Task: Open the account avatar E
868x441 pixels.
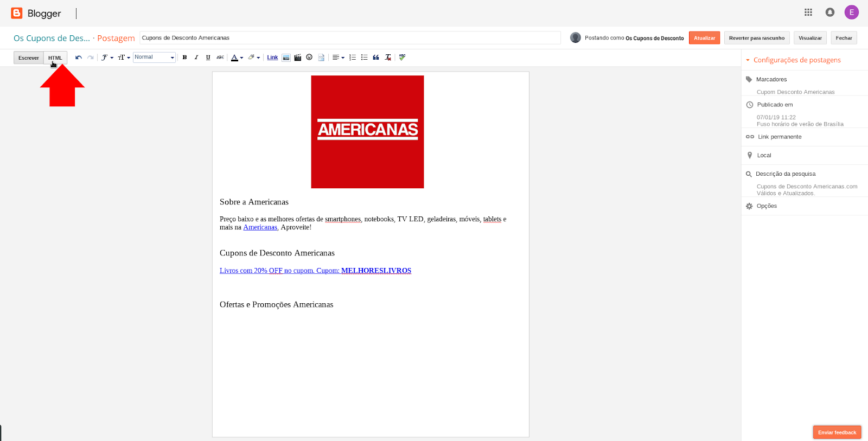Action: click(x=851, y=12)
